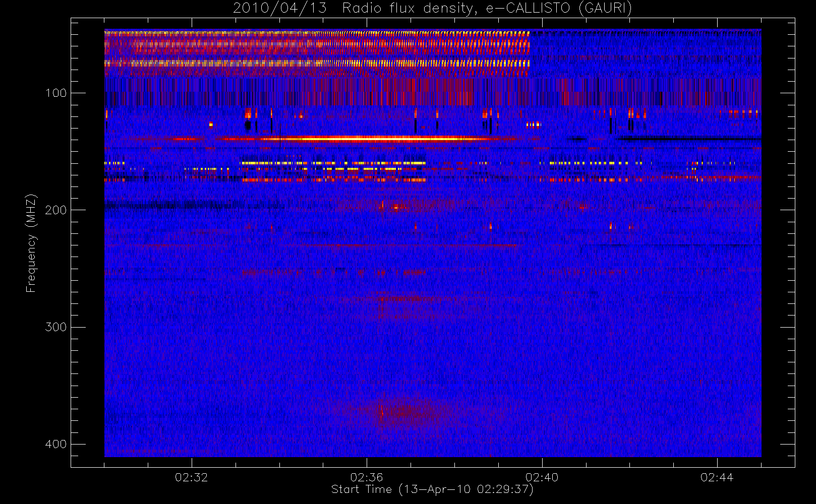Click the 02:44 time tick label
Viewport: 816px width, 504px height.
click(x=717, y=477)
